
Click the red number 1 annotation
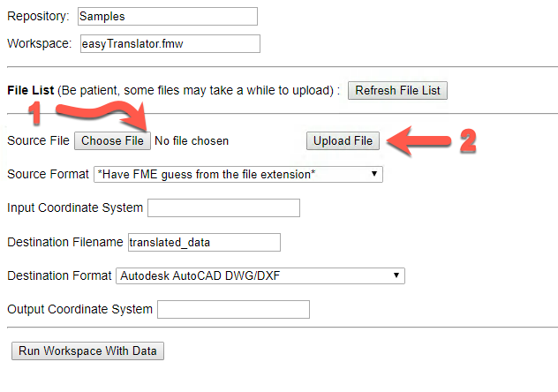click(34, 113)
